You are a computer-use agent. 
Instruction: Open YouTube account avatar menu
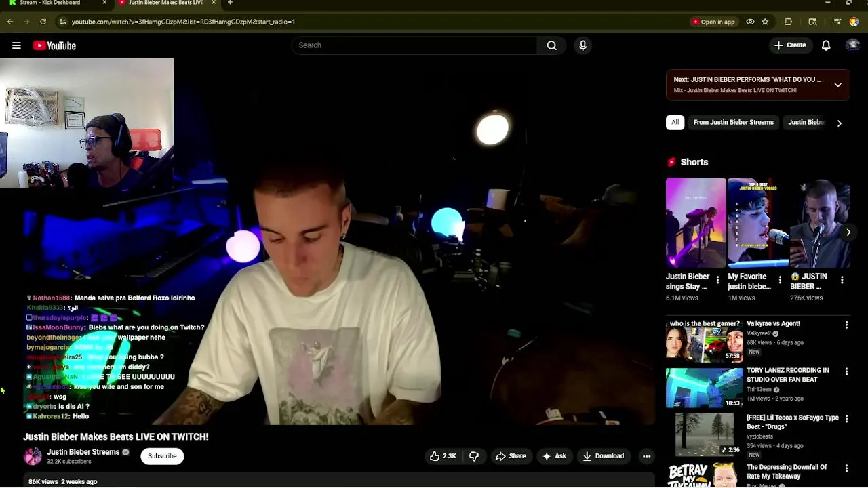[852, 45]
